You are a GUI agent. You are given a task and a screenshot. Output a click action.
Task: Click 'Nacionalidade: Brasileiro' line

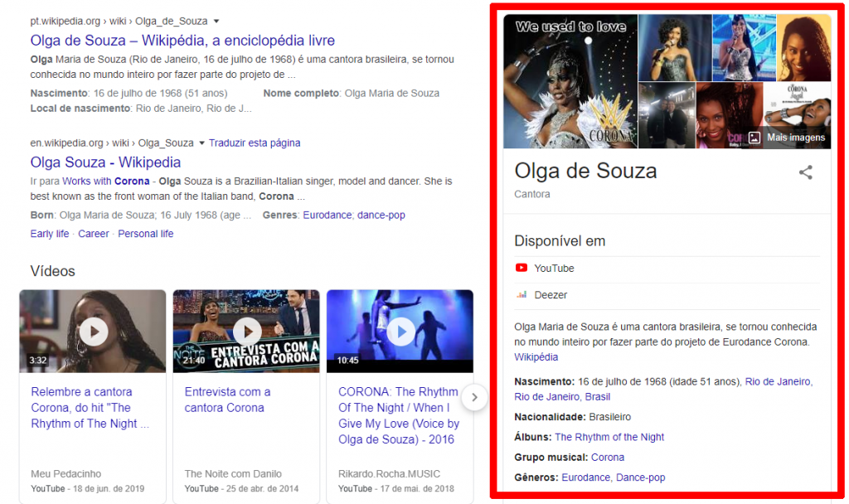tap(572, 417)
